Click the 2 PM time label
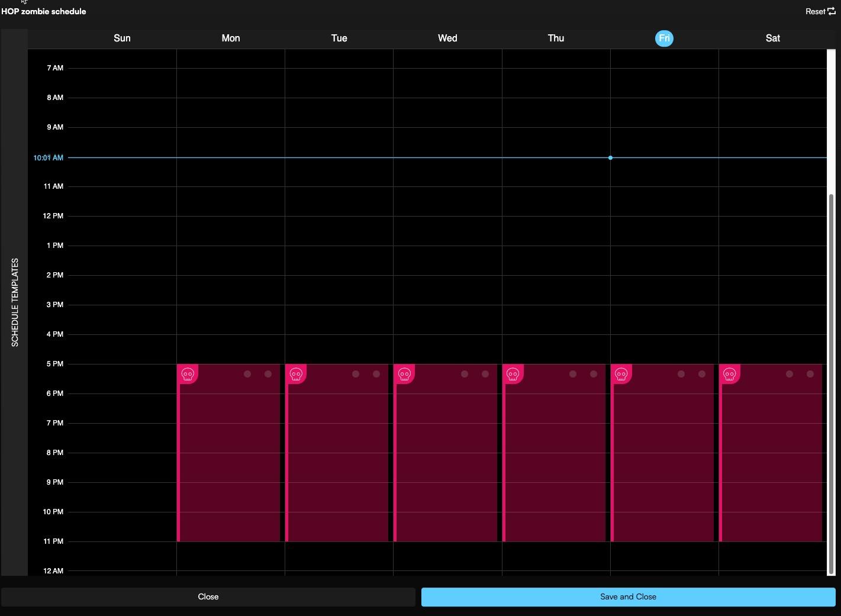Screen dimensions: 841x616 (55, 275)
